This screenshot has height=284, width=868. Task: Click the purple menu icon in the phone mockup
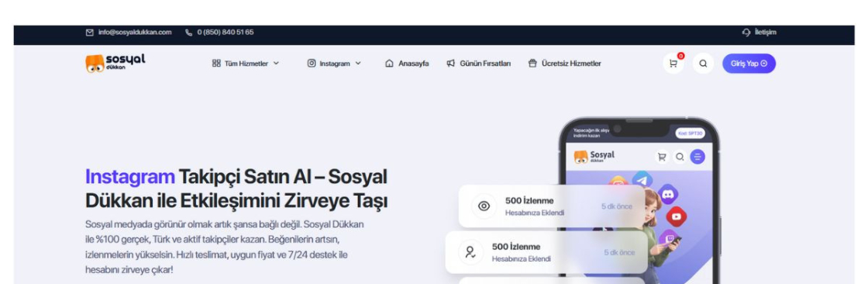(x=698, y=157)
